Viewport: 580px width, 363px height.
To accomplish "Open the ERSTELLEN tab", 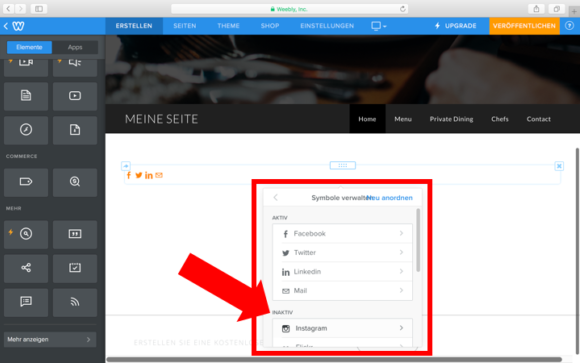I will (x=134, y=26).
